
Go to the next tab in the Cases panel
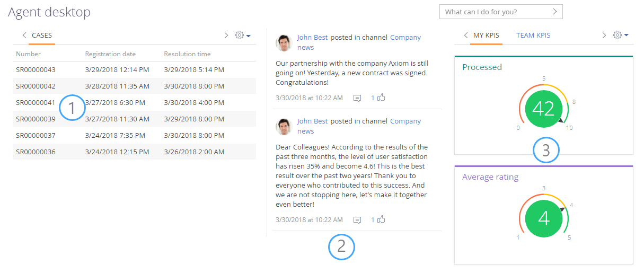pos(226,36)
